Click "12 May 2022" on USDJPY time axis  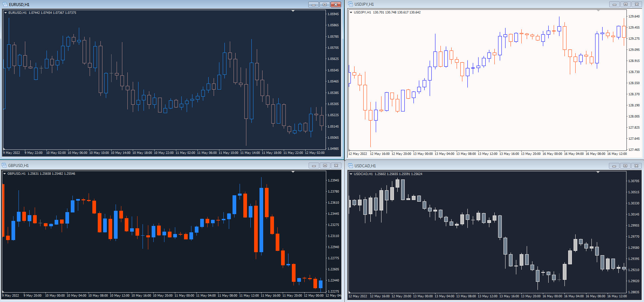[358, 154]
